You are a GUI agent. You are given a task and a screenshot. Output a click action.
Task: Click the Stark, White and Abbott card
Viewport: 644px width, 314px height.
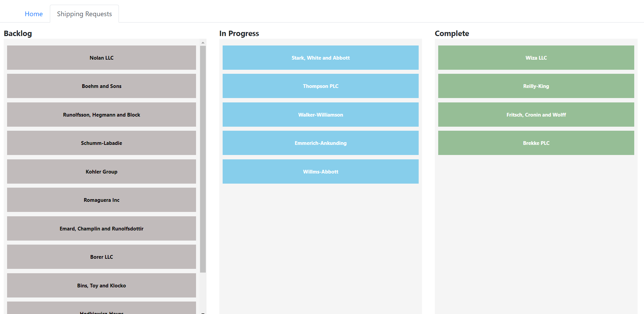[320, 58]
